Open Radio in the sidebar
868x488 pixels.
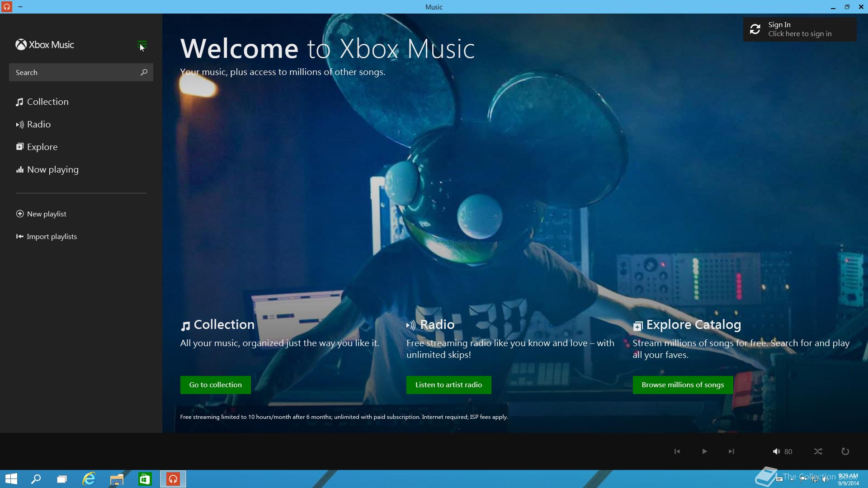tap(33, 124)
